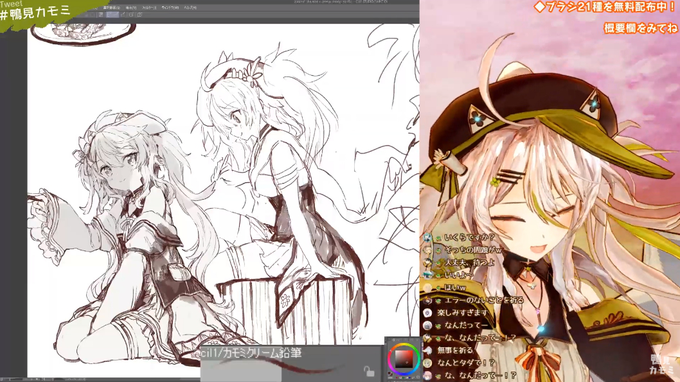The image size is (680, 382).
Task: Click avatar beside エラーのないことを祈る comment
Action: pyautogui.click(x=428, y=300)
